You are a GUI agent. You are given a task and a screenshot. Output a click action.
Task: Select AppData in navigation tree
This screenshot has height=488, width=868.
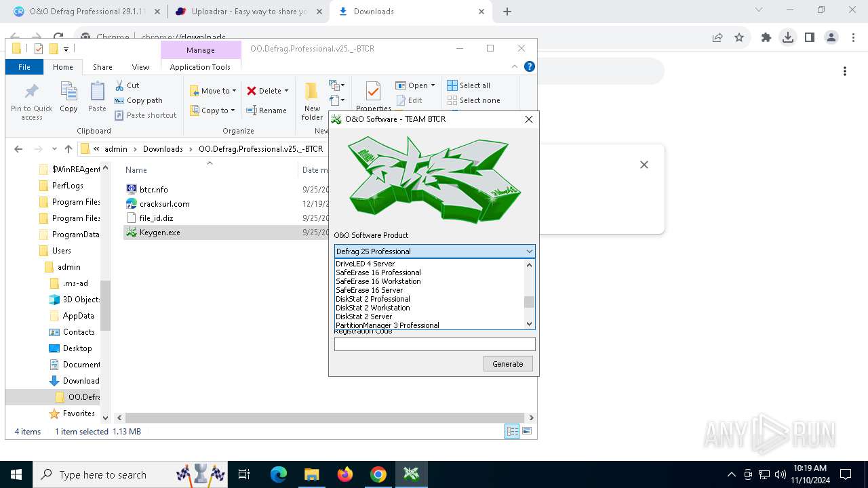pos(79,316)
